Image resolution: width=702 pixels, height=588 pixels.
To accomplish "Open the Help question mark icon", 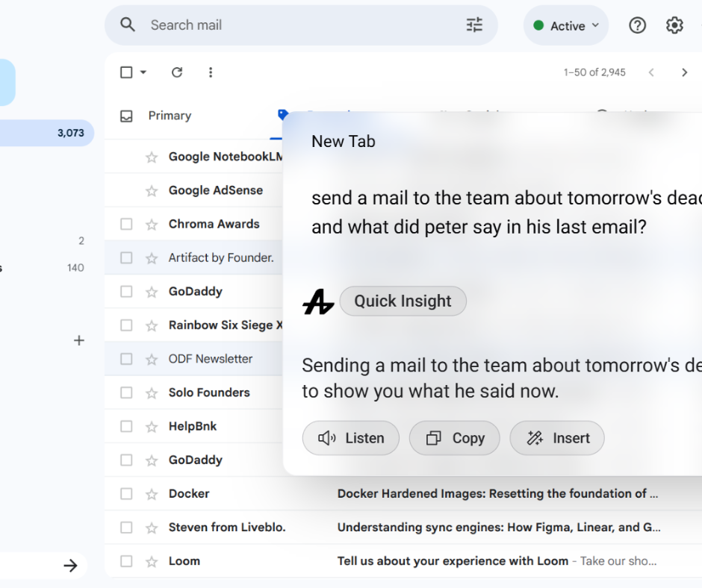I will coord(637,25).
